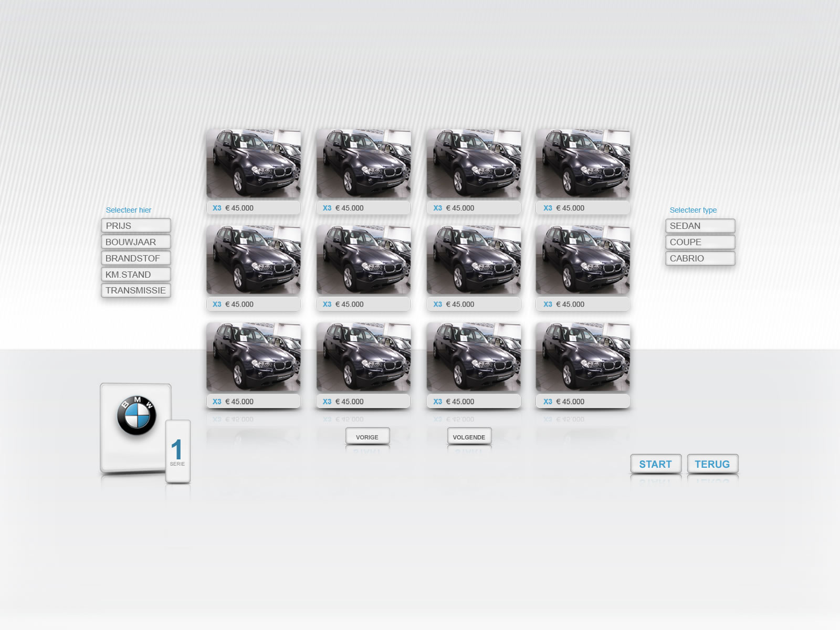Filter by PRIJS
Screen dimensions: 840x630
[x=136, y=226]
